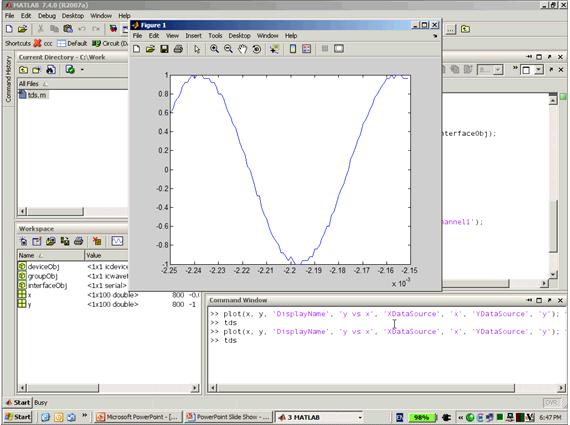Sort Workspace by Value column header
The width and height of the screenshot is (570, 425).
point(107,255)
